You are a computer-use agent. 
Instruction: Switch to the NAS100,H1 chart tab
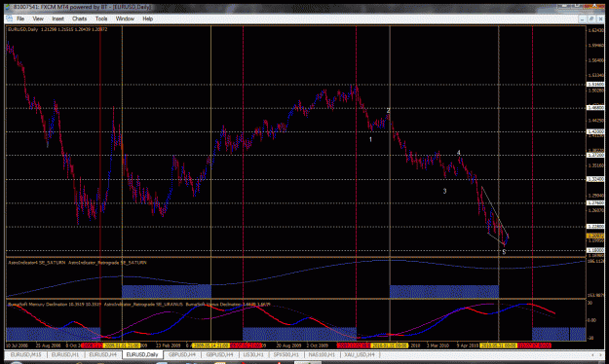coord(322,354)
